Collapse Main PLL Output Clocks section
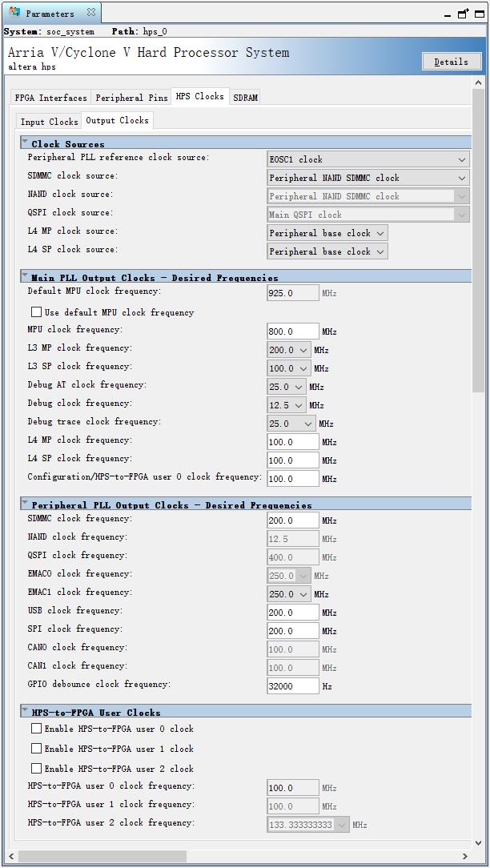Viewport: 490px width, 868px height. click(25, 276)
